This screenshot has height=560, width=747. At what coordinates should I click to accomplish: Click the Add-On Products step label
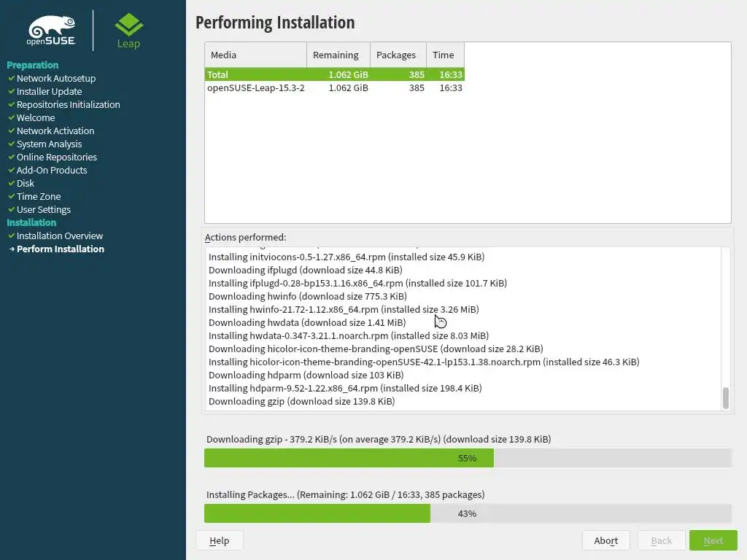click(52, 170)
